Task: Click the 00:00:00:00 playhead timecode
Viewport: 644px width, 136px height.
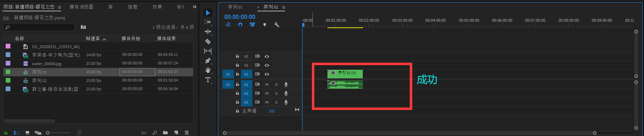Action: 240,17
